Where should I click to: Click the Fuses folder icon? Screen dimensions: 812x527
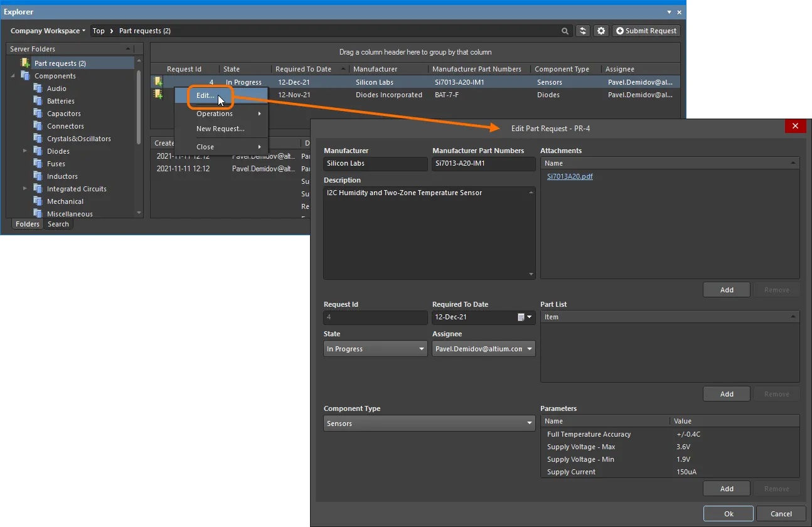pyautogui.click(x=39, y=164)
